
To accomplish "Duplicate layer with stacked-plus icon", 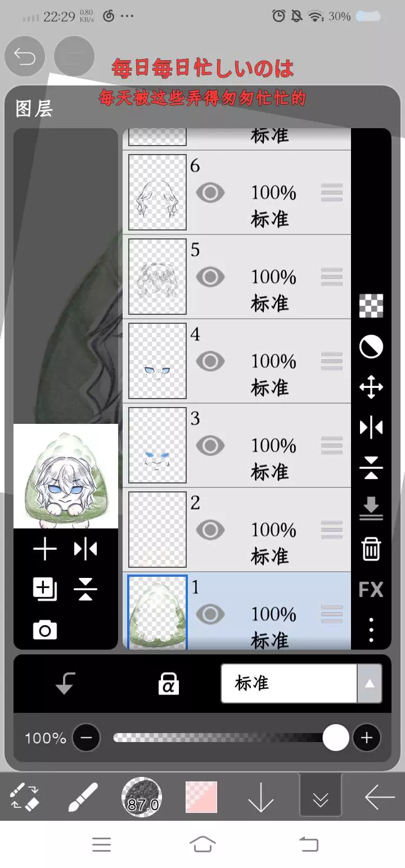I will pyautogui.click(x=45, y=590).
